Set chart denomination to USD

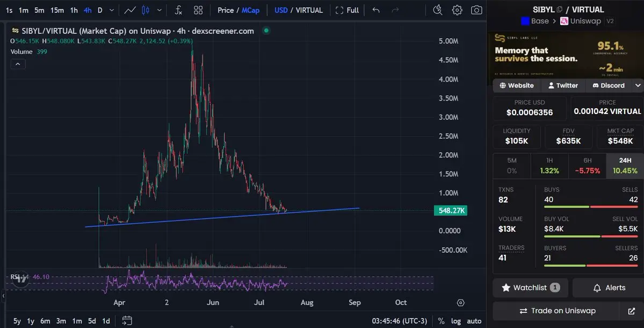click(281, 10)
